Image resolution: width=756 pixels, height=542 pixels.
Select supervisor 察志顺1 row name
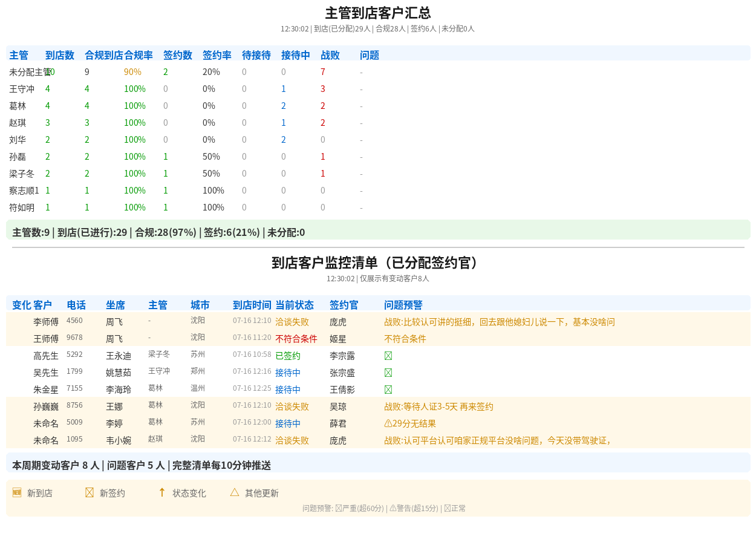[24, 191]
